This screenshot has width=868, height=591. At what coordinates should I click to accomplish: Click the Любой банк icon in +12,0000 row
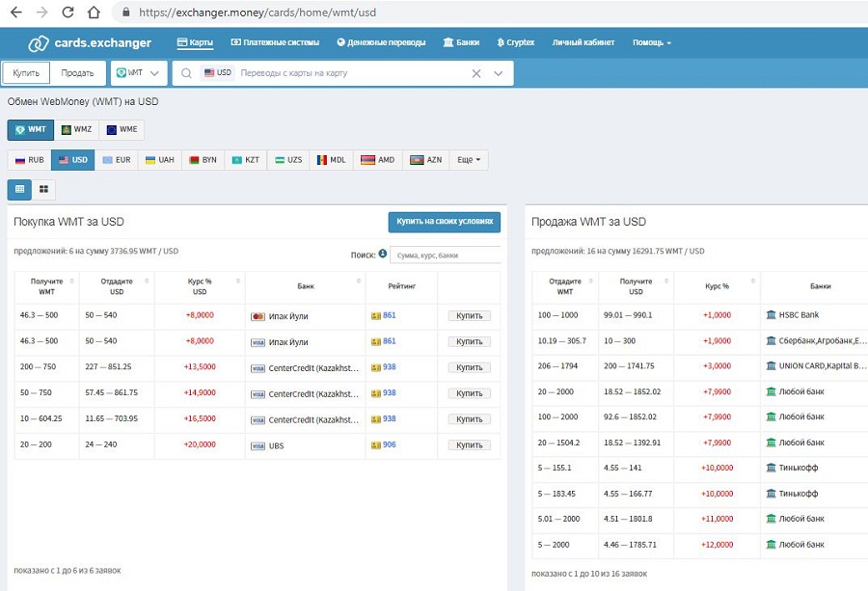click(x=771, y=545)
